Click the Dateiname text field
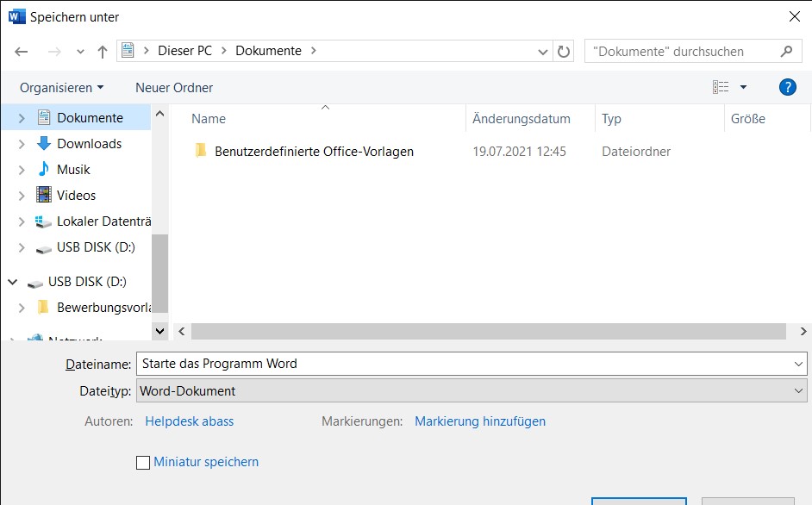 pos(461,364)
